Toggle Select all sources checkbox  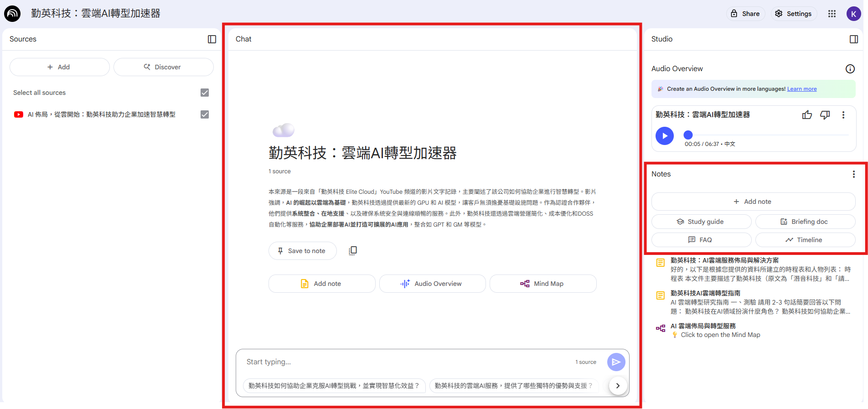click(205, 93)
